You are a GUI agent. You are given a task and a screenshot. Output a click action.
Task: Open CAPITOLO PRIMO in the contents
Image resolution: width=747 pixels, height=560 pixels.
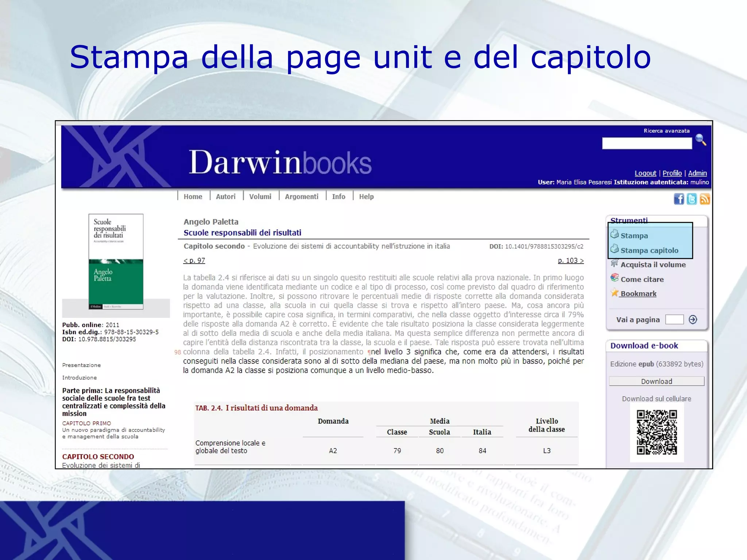(x=86, y=423)
